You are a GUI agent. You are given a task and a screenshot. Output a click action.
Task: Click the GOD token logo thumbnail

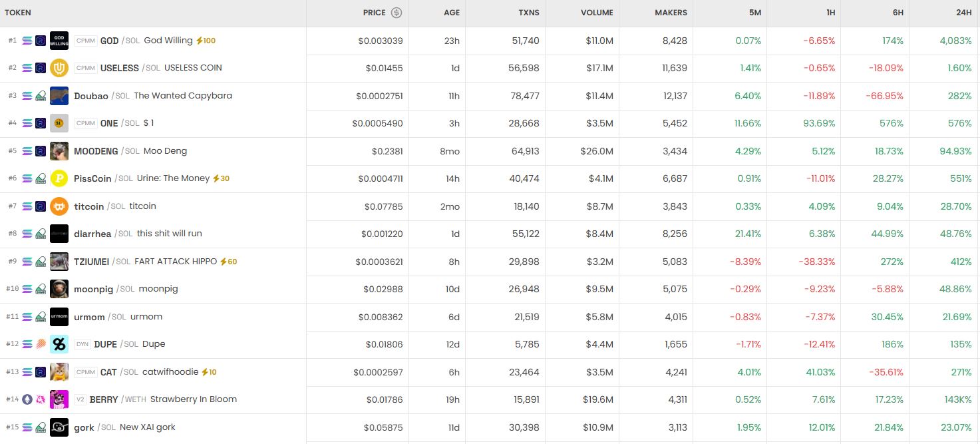[x=59, y=41]
